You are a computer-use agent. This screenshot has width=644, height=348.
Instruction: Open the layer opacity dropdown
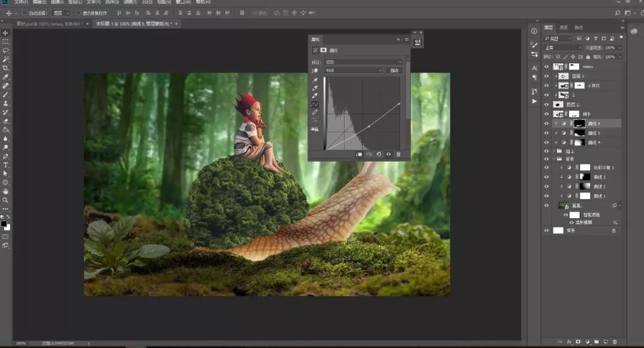(x=620, y=48)
